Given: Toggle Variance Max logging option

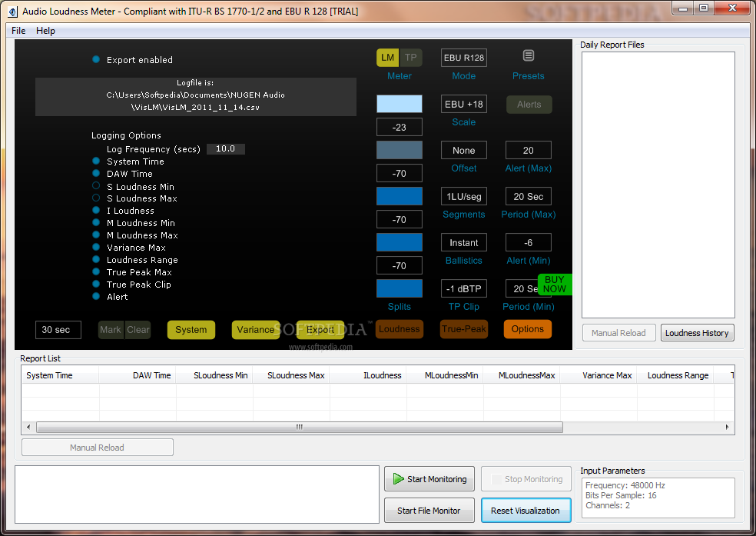Looking at the screenshot, I should pos(96,247).
